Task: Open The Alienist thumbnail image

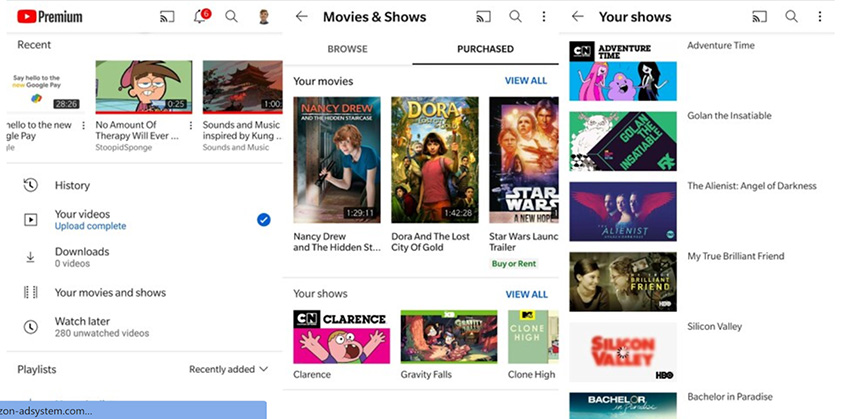Action: tap(623, 212)
